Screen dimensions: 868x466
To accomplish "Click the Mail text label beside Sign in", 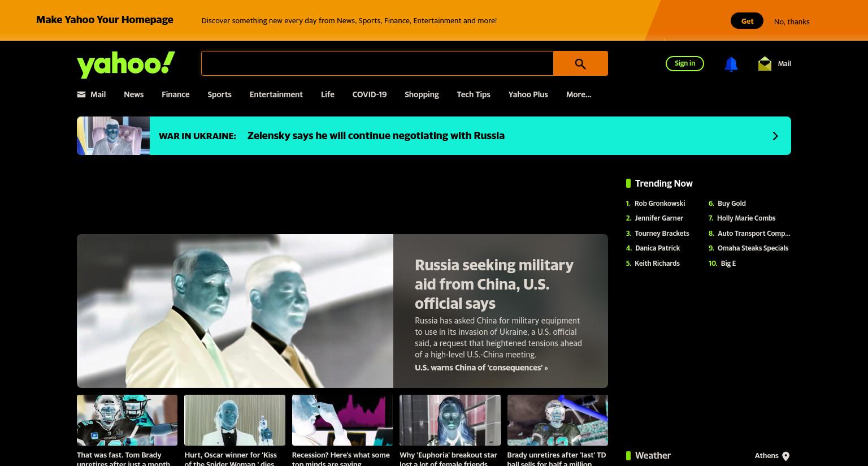I will pyautogui.click(x=784, y=64).
